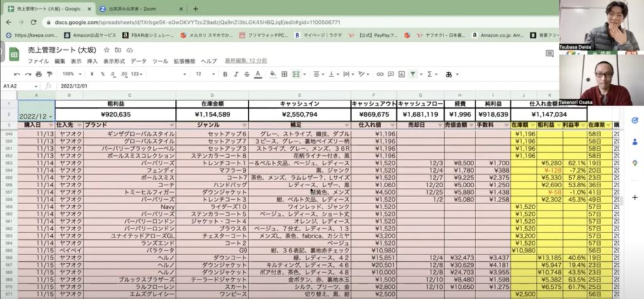Click the print icon in toolbar
644x299 pixels.
click(x=38, y=74)
